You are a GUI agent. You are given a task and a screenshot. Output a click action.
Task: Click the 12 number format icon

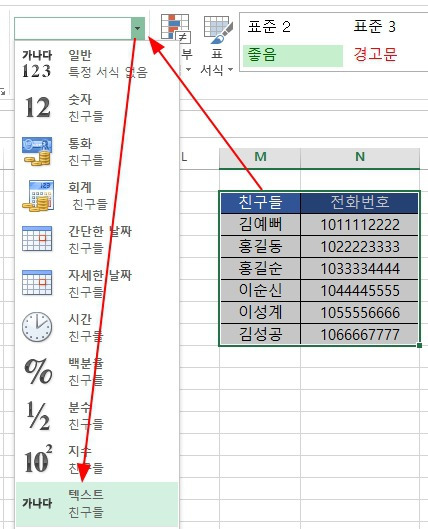click(38, 108)
